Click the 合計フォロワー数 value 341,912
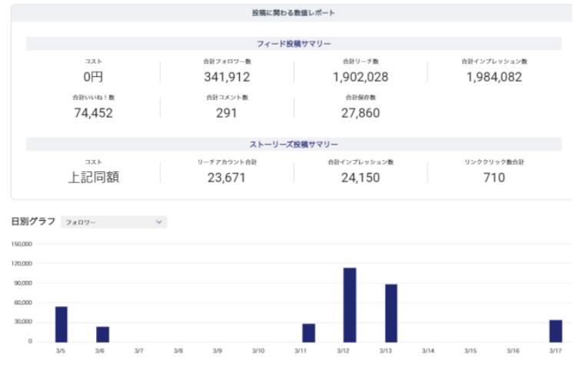588x367 pixels. 227,77
